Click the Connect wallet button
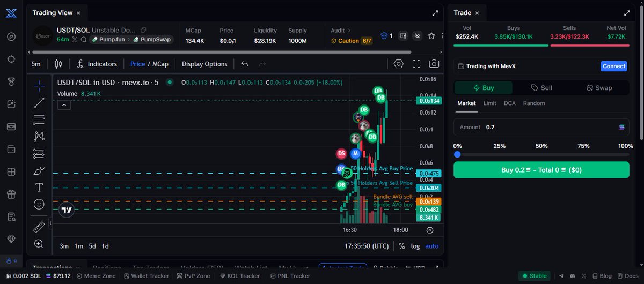The width and height of the screenshot is (644, 284). [x=614, y=66]
